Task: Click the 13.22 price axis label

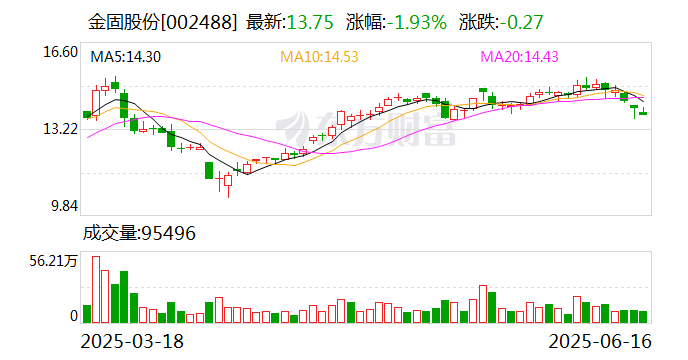Action: coord(60,129)
